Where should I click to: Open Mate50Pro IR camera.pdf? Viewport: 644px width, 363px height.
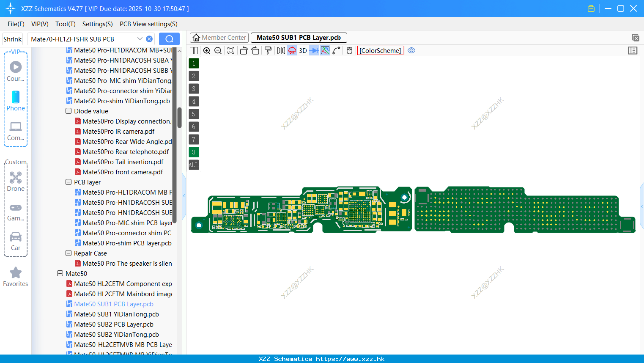coord(118,132)
